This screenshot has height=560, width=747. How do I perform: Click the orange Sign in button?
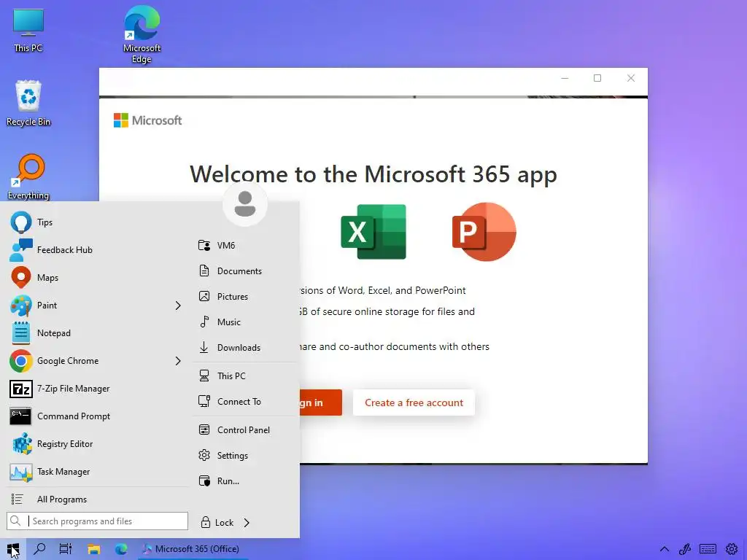321,402
